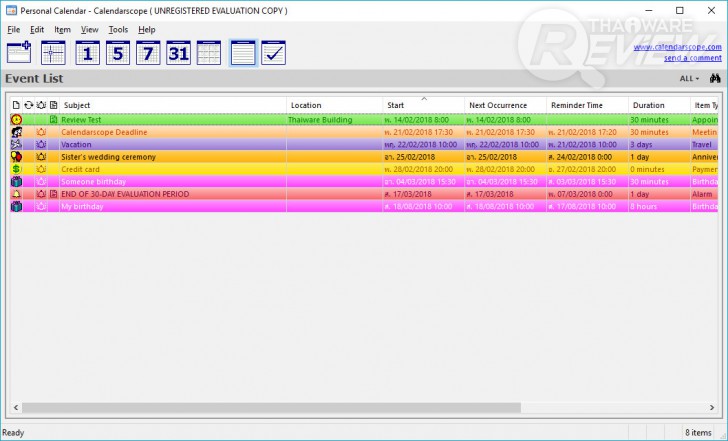Sort by Duration column header
The height and width of the screenshot is (441, 728).
(660, 105)
